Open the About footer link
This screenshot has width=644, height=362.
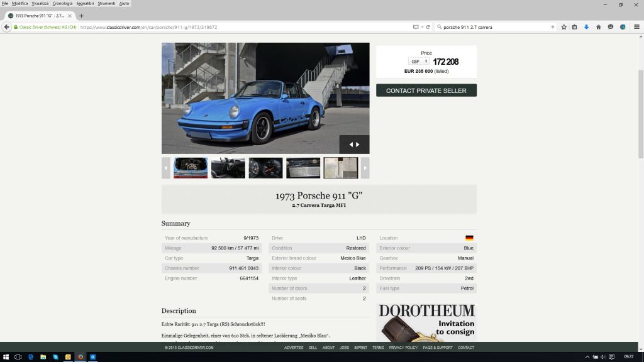328,348
